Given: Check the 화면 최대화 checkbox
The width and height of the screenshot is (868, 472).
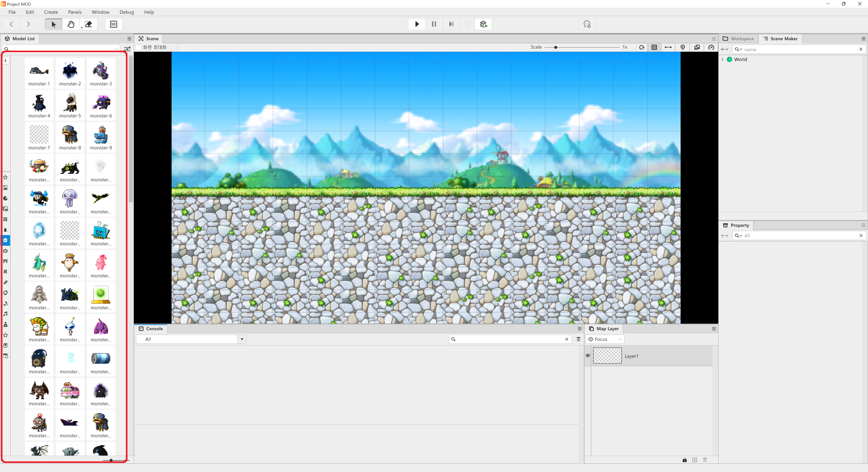Looking at the screenshot, I should point(139,47).
